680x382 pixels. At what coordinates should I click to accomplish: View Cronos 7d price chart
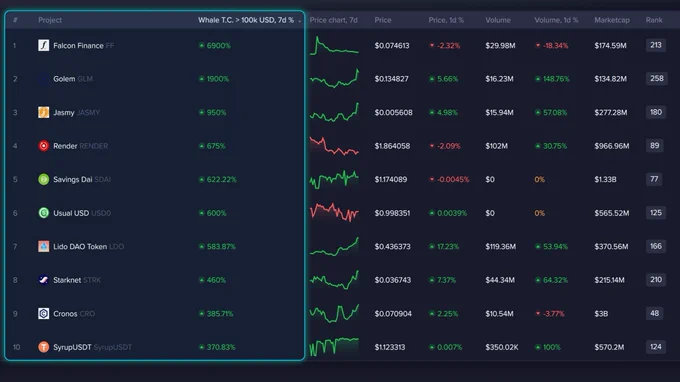334,313
